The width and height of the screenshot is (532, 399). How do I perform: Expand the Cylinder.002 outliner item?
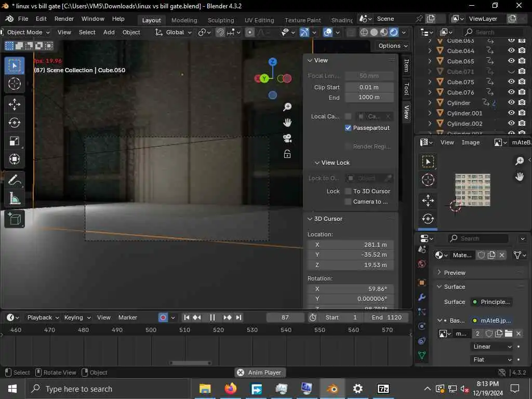[430, 124]
